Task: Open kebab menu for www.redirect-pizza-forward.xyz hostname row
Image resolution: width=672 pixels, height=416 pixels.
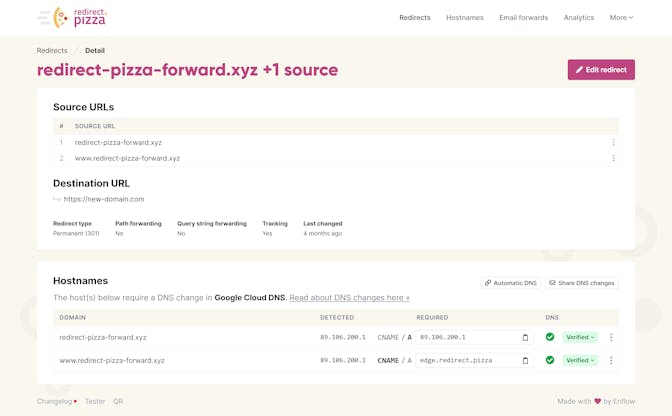Action: tap(611, 361)
